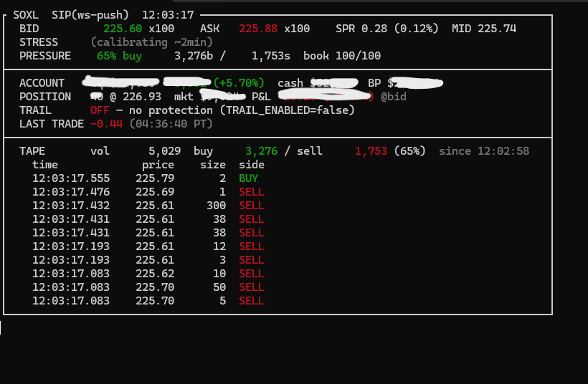
Task: Click the size 5 trade at 225.70
Action: (223, 301)
